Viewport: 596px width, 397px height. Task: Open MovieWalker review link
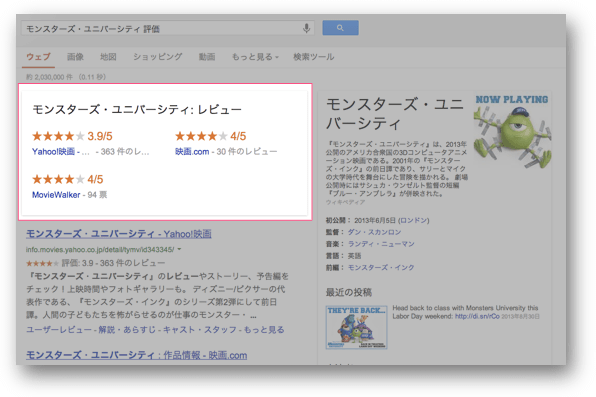[x=56, y=195]
